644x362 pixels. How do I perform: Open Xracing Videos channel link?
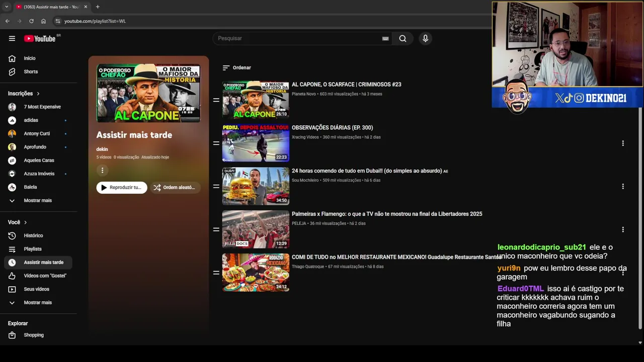pyautogui.click(x=305, y=137)
